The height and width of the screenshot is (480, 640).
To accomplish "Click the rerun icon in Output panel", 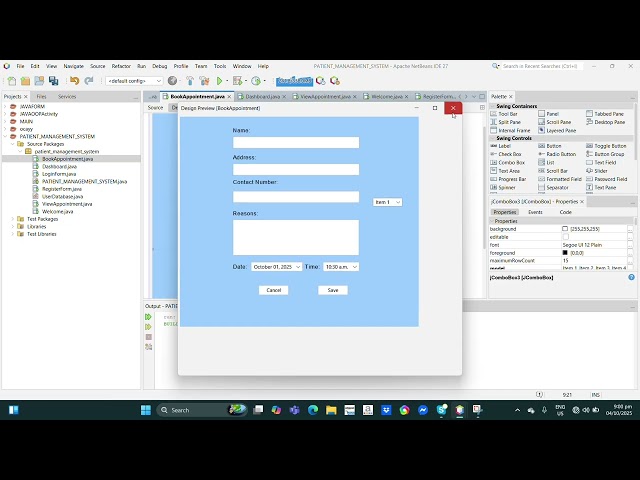I will click(x=149, y=317).
